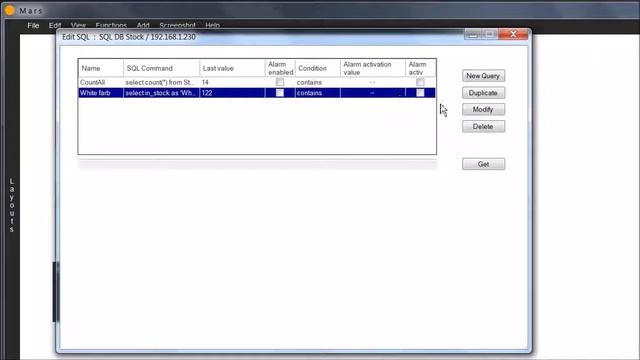Open the View menu
Viewport: 640px width, 360px height.
(78, 25)
